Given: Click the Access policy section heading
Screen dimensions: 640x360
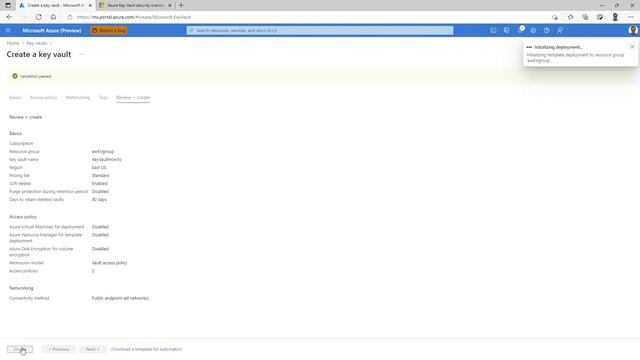Looking at the screenshot, I should [23, 217].
